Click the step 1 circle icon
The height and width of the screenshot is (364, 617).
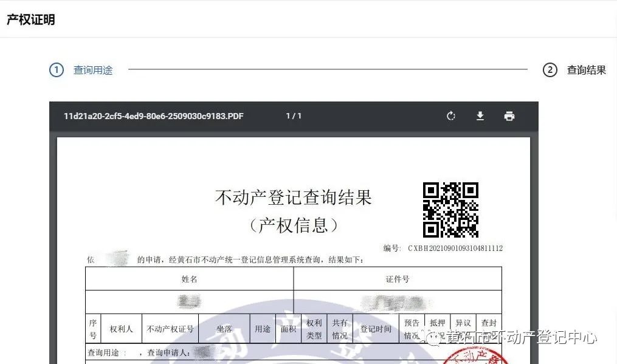tap(57, 70)
